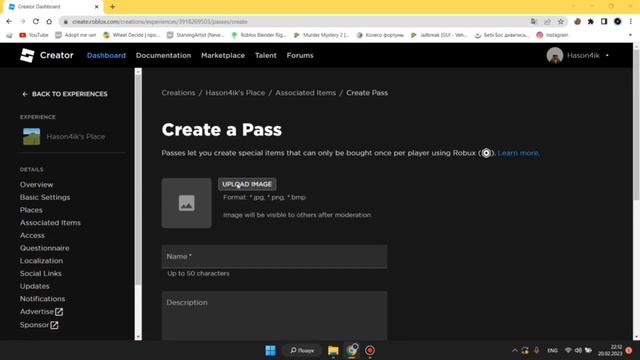Open Access in the sidebar
Viewport: 640px width, 360px height.
[32, 235]
